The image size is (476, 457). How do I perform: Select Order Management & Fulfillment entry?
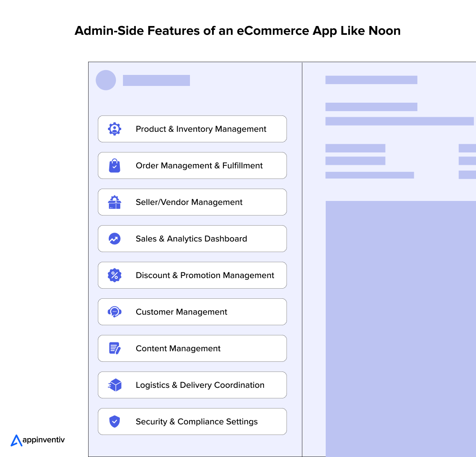coord(192,165)
